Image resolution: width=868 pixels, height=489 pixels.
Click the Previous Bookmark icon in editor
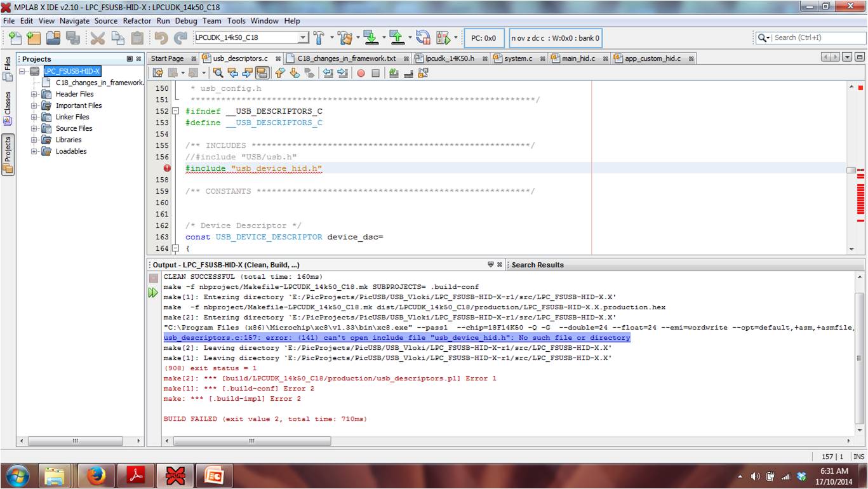pyautogui.click(x=279, y=73)
